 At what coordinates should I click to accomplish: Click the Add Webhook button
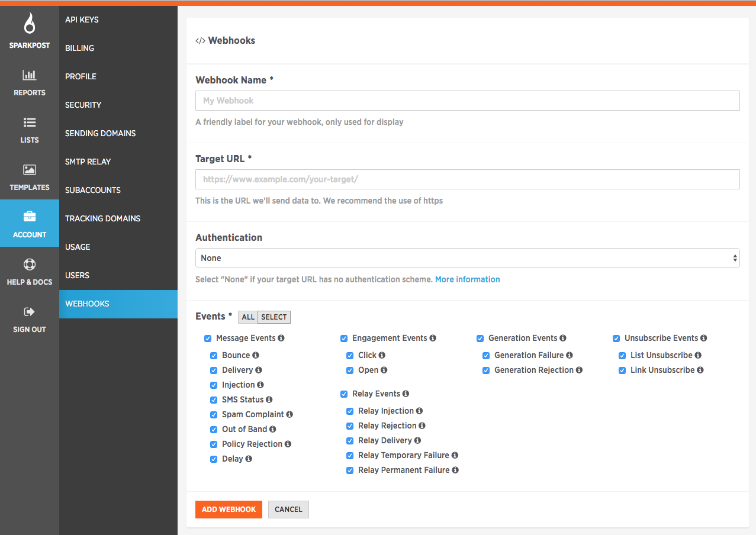pos(229,510)
